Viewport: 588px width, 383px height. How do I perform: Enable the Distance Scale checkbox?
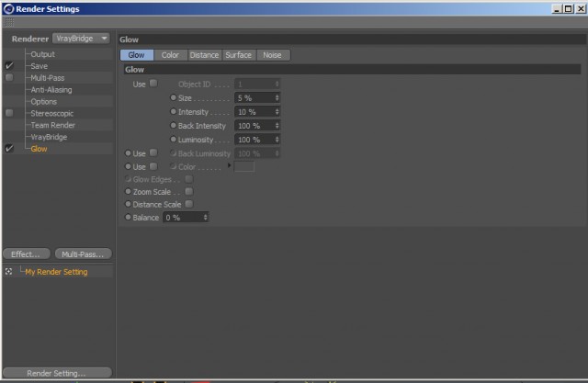click(189, 204)
